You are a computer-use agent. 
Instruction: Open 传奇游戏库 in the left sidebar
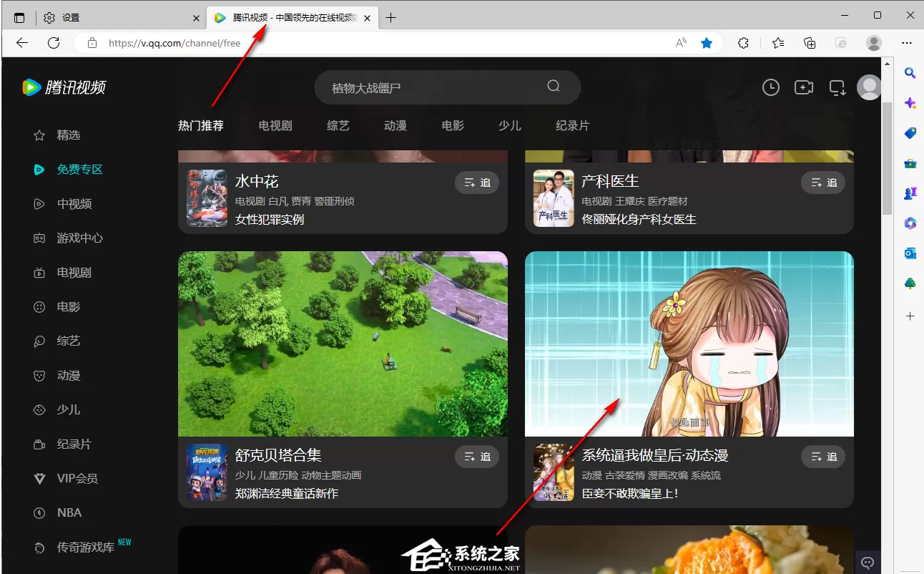[x=86, y=548]
